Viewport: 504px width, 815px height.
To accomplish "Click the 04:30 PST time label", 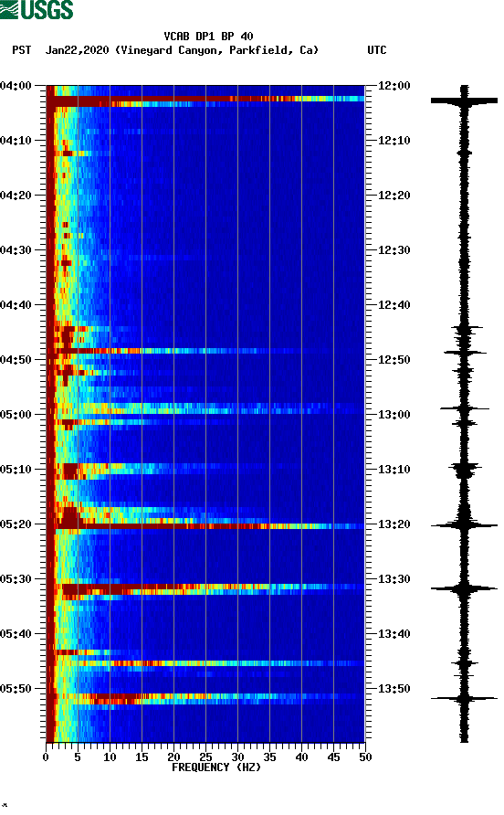I will click(x=16, y=250).
